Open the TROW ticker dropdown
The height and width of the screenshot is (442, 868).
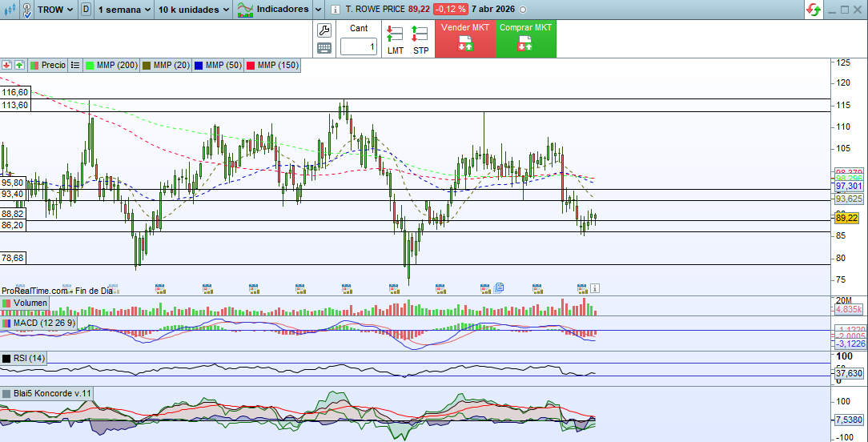(x=56, y=10)
